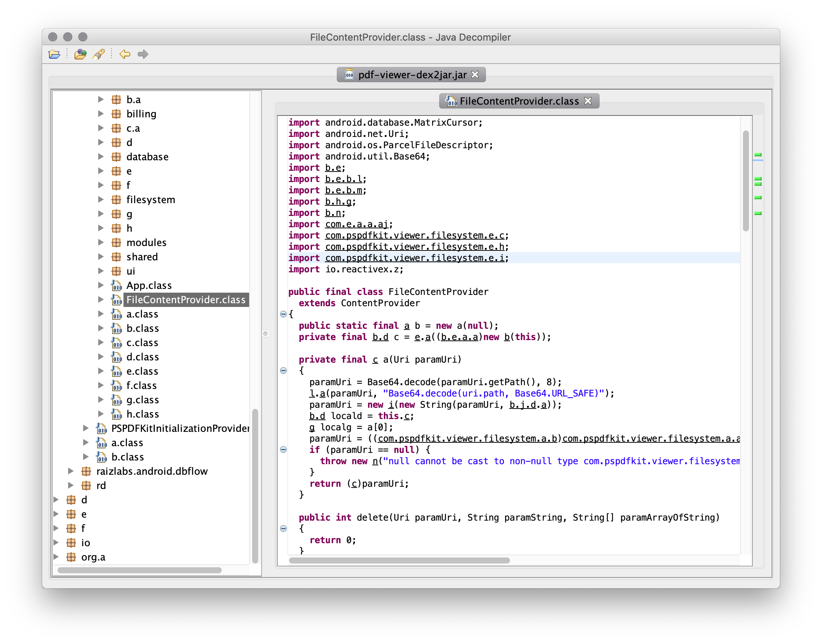The height and width of the screenshot is (644, 822).
Task: Click the PSPDFKitInitializationProvider class icon
Action: 102,429
